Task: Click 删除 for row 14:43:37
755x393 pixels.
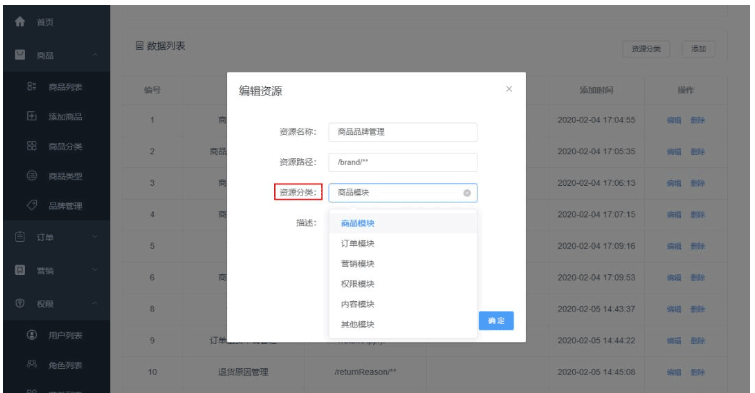Action: click(698, 309)
